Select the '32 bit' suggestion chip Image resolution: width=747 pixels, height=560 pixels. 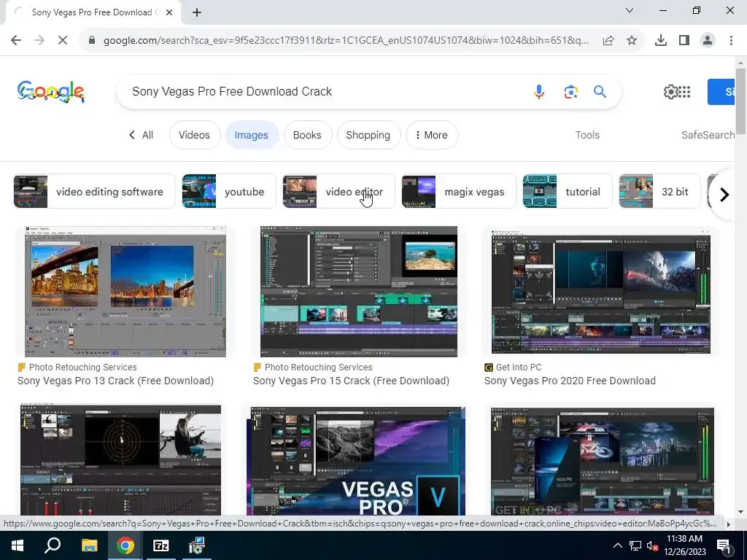[659, 192]
